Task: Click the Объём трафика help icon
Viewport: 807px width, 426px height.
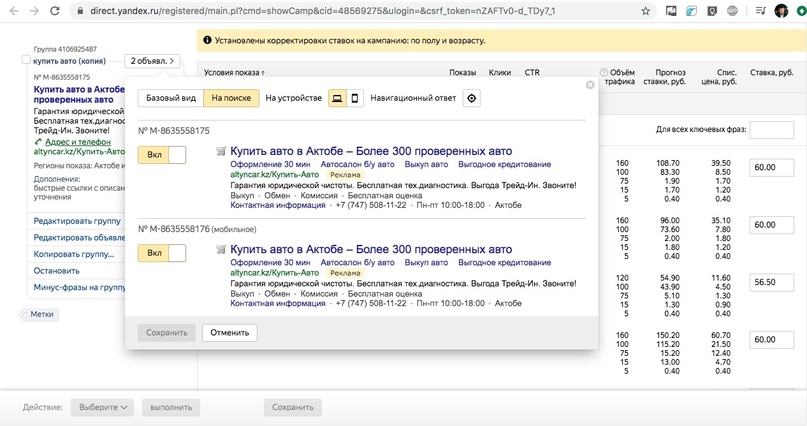Action: (x=604, y=73)
